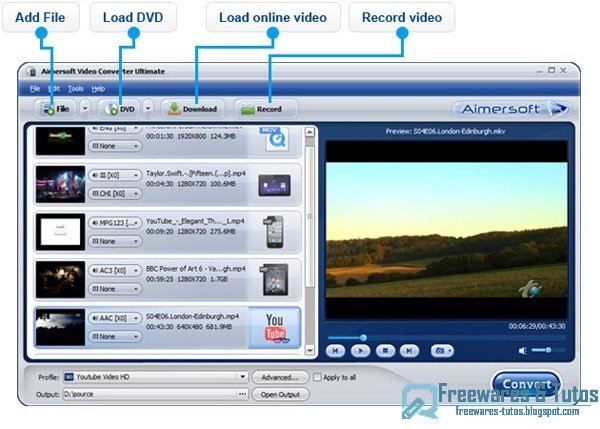Click the Open Output button
600x429 pixels.
tap(280, 395)
